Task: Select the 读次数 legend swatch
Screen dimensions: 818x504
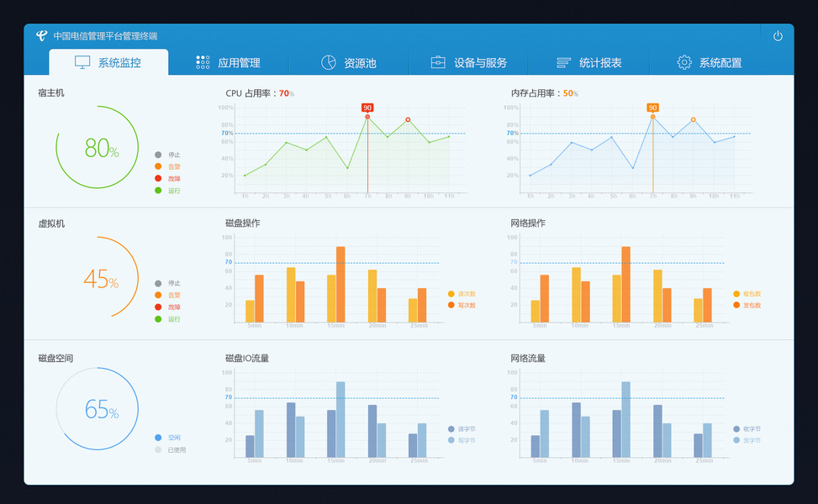Action: [x=451, y=294]
